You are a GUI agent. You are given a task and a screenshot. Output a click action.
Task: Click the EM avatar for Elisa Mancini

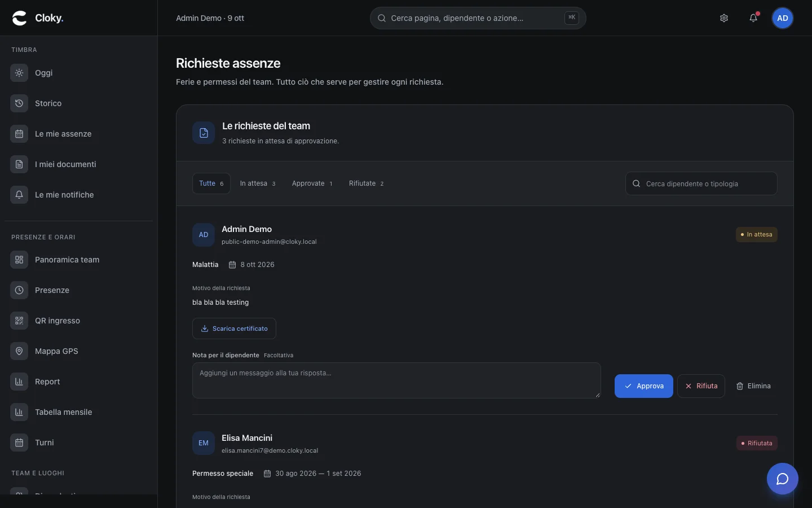(204, 443)
